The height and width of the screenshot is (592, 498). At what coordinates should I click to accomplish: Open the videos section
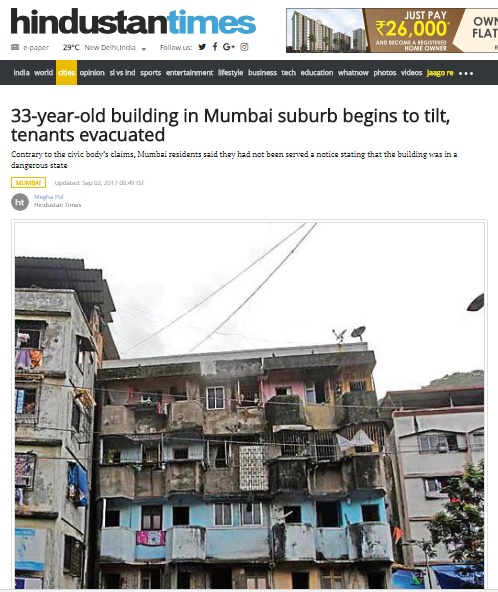pyautogui.click(x=411, y=72)
